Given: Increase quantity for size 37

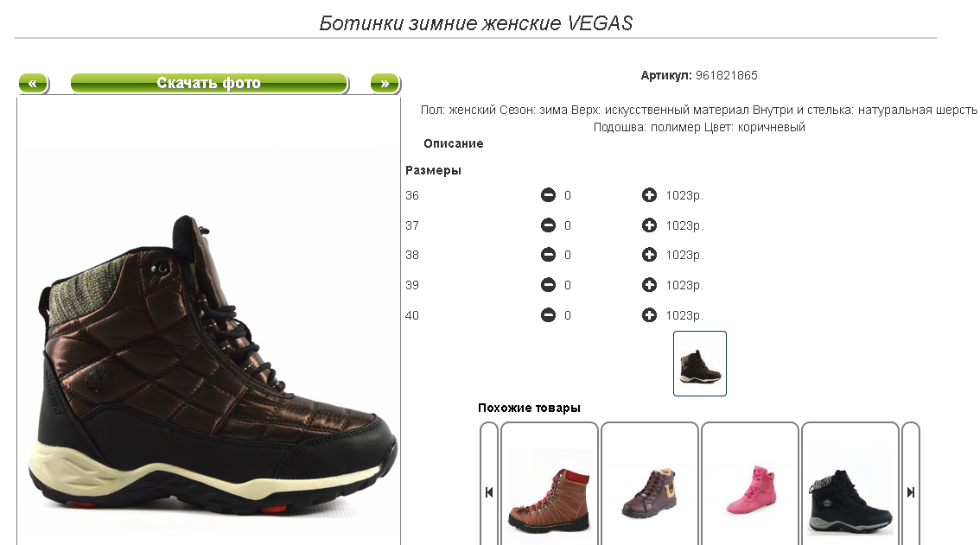Looking at the screenshot, I should click(649, 225).
